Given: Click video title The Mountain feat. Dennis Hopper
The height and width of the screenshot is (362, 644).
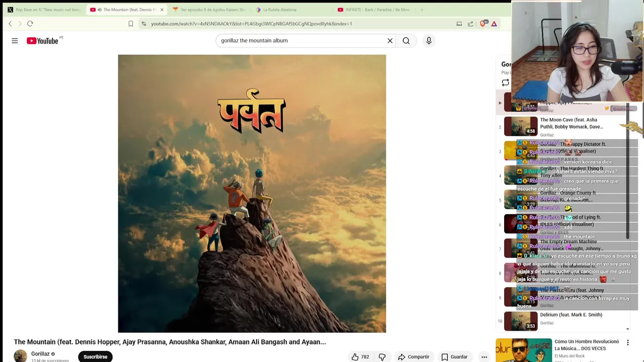Looking at the screenshot, I should [170, 342].
